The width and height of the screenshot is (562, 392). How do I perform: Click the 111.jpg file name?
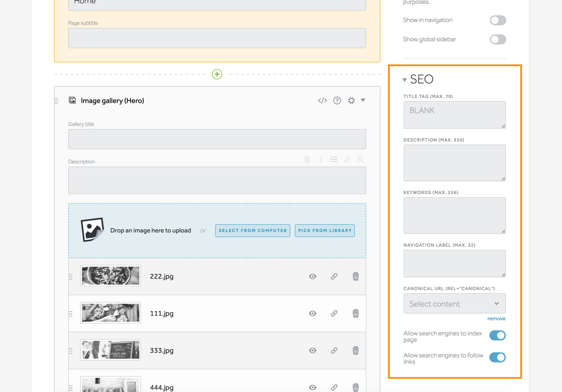click(x=161, y=313)
